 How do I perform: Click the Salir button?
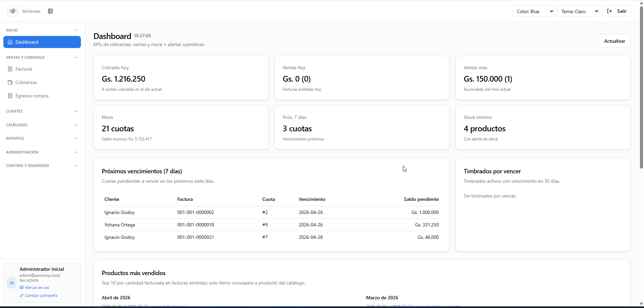(x=616, y=11)
